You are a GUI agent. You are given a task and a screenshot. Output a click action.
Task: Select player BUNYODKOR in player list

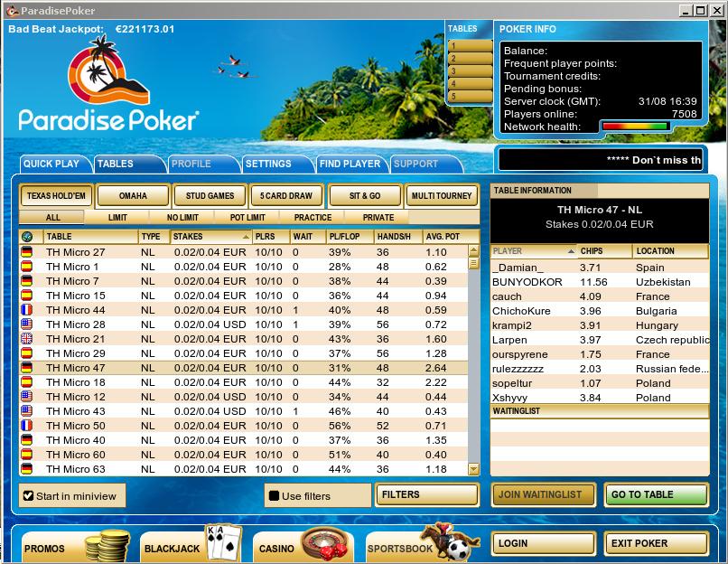(600, 281)
